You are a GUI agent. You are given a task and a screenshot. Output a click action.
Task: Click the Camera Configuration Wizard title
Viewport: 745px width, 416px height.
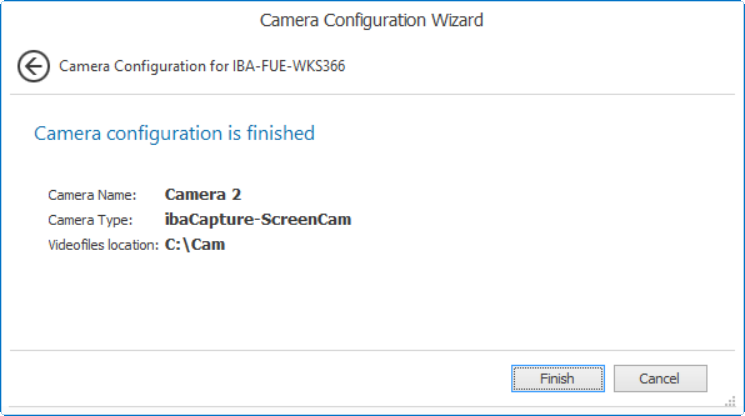click(372, 20)
